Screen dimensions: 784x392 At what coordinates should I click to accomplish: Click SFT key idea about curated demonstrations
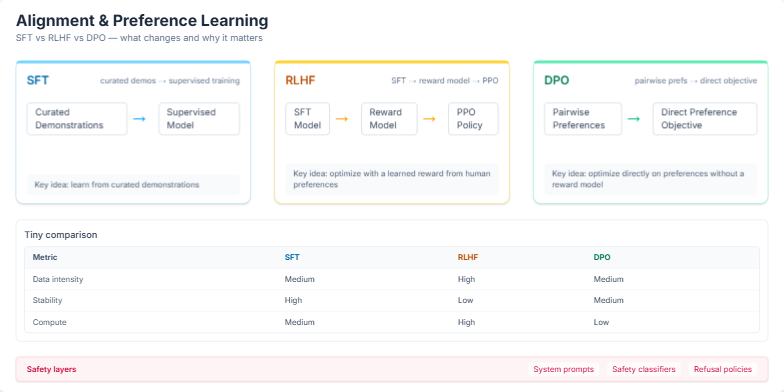click(133, 184)
